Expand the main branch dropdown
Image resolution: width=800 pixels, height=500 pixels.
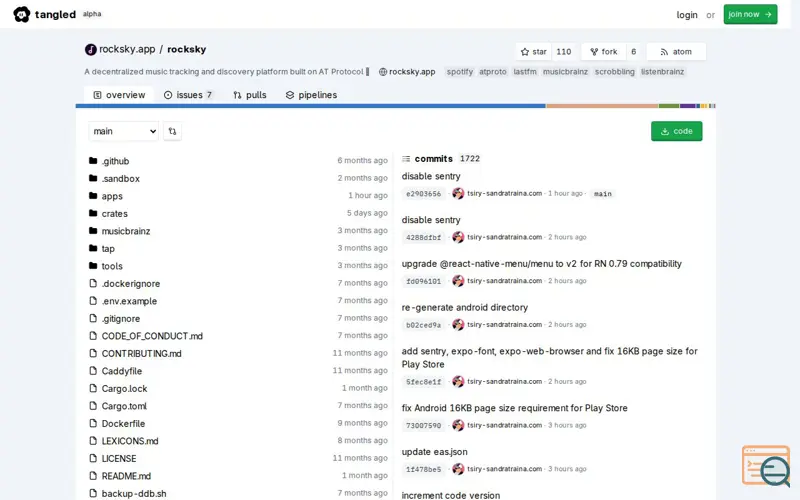point(123,131)
